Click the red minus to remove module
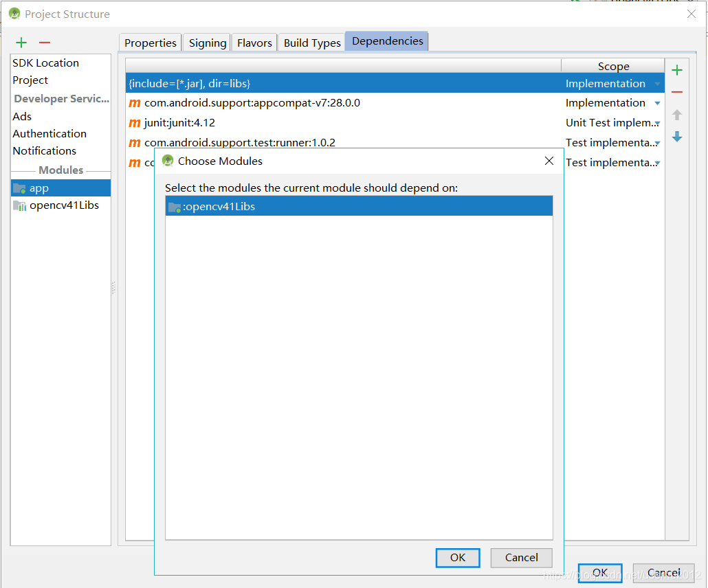The image size is (708, 588). tap(45, 43)
